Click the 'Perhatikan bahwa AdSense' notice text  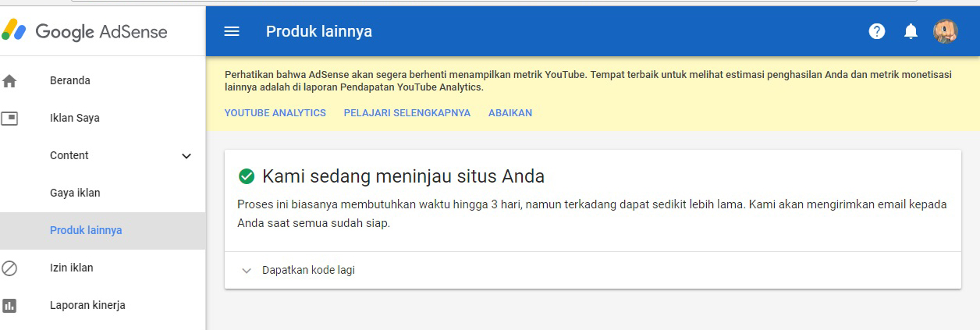590,81
